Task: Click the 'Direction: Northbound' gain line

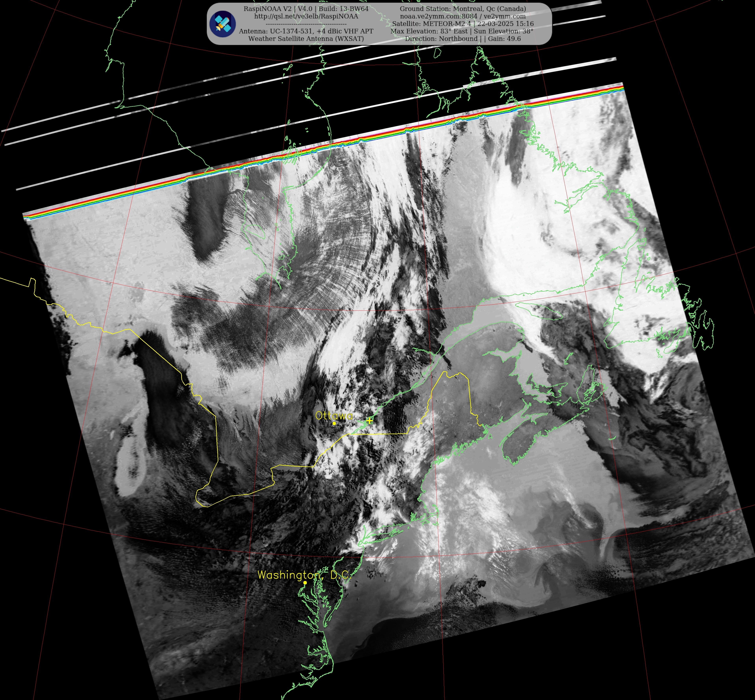Action: [463, 39]
